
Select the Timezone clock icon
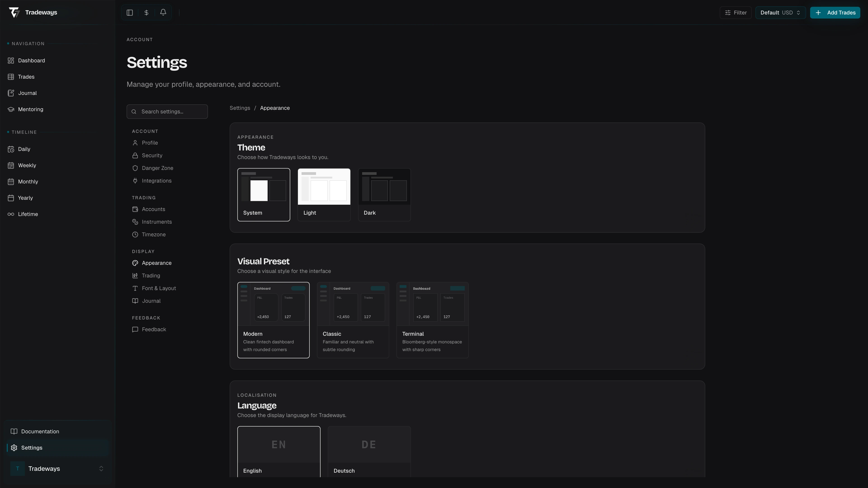pyautogui.click(x=135, y=235)
